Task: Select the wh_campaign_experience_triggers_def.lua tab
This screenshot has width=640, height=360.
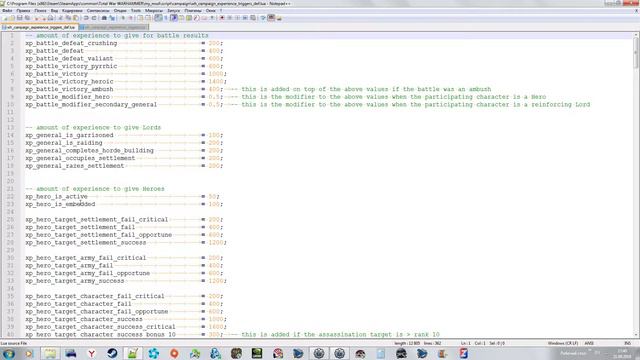Action: (x=39, y=27)
